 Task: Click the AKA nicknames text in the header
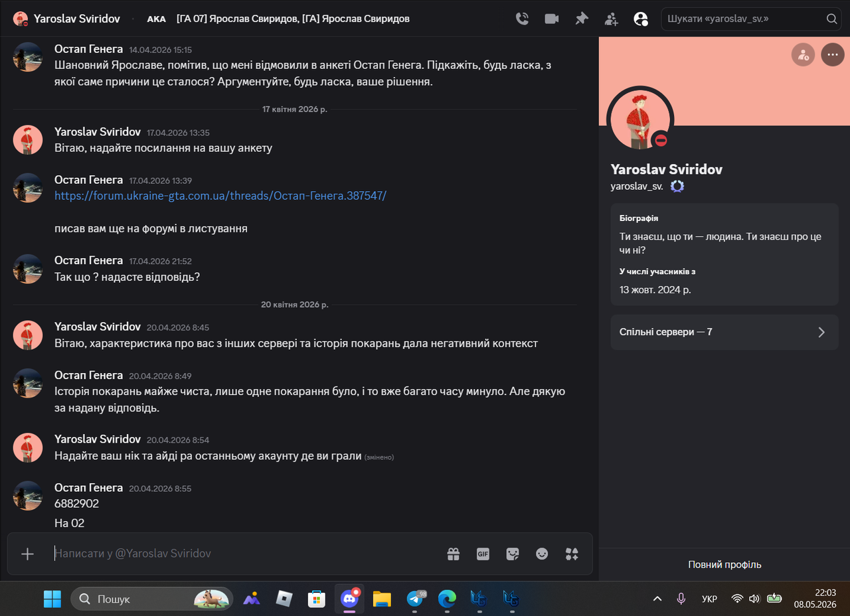(293, 19)
